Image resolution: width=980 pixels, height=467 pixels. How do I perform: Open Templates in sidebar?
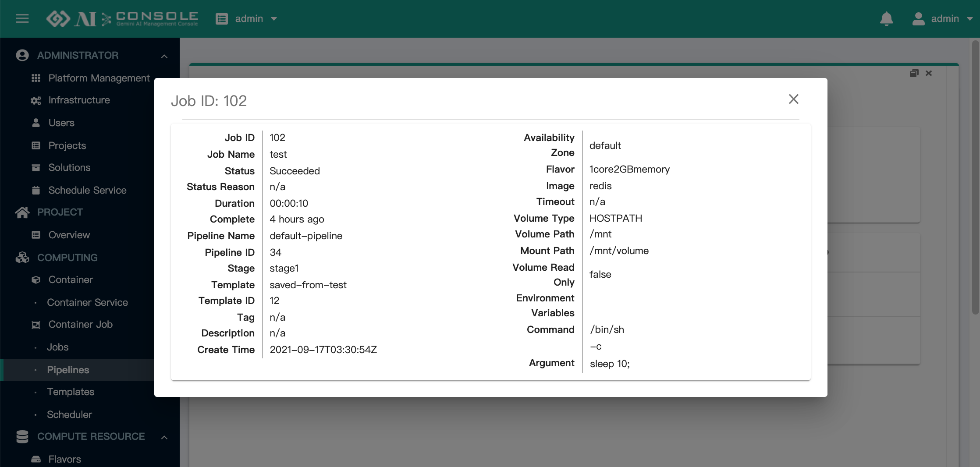click(71, 392)
